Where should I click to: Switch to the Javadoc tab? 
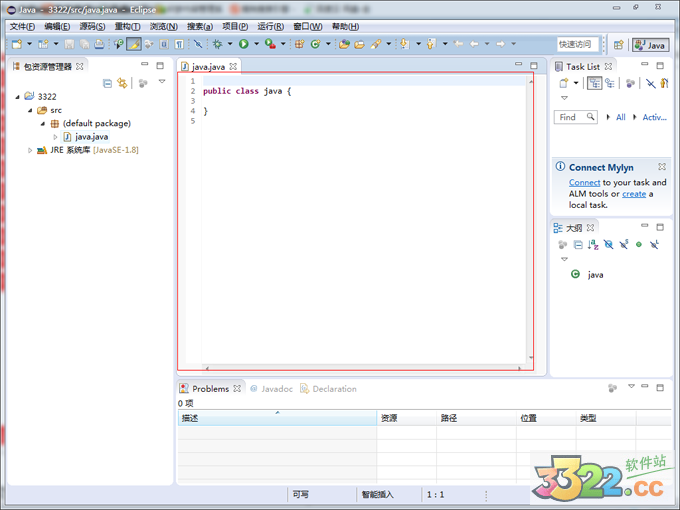pos(271,389)
